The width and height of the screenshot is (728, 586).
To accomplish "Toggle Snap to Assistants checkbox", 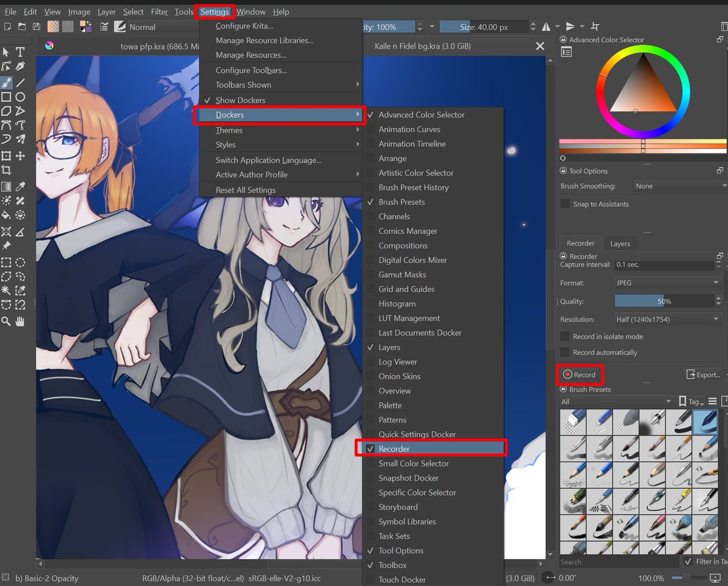I will [x=565, y=204].
